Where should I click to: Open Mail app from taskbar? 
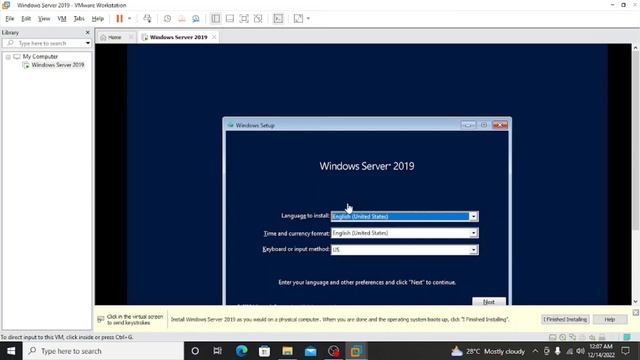coord(311,351)
